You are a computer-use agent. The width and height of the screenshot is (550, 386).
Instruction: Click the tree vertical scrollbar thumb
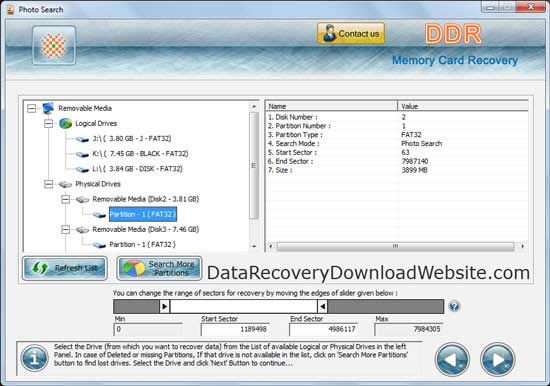254,165
